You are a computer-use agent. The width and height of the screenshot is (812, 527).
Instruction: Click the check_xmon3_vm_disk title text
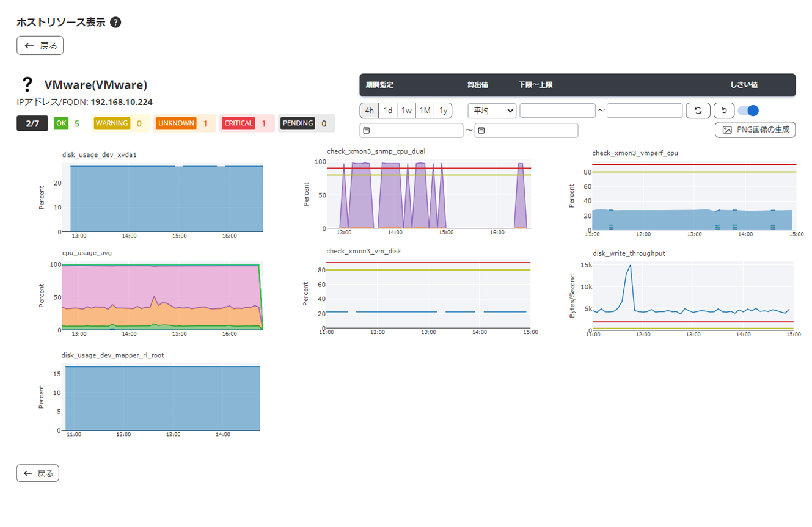point(364,251)
